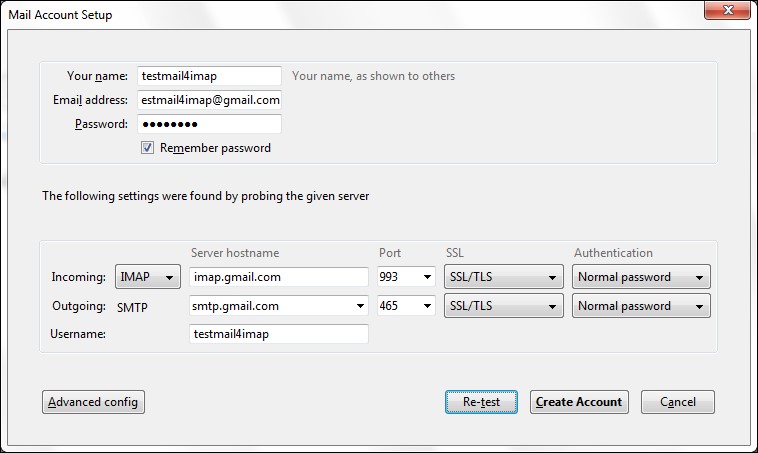Cancel the mail account setup
The image size is (758, 453).
coord(678,402)
